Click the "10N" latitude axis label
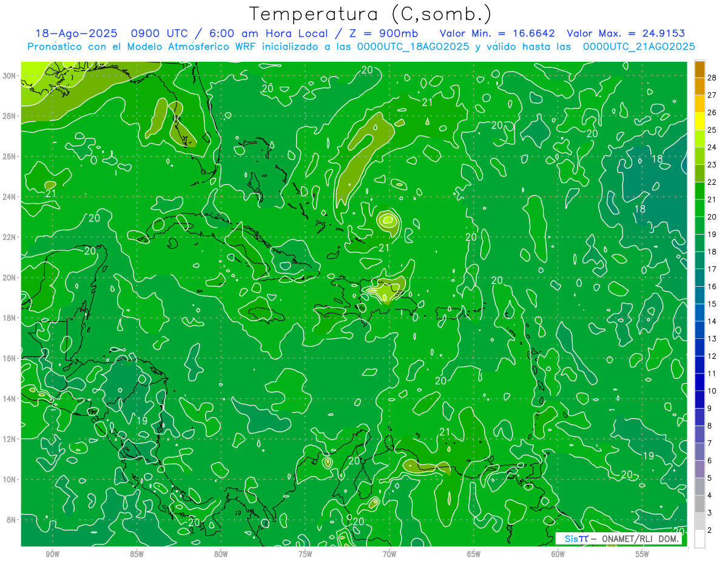 10,479
